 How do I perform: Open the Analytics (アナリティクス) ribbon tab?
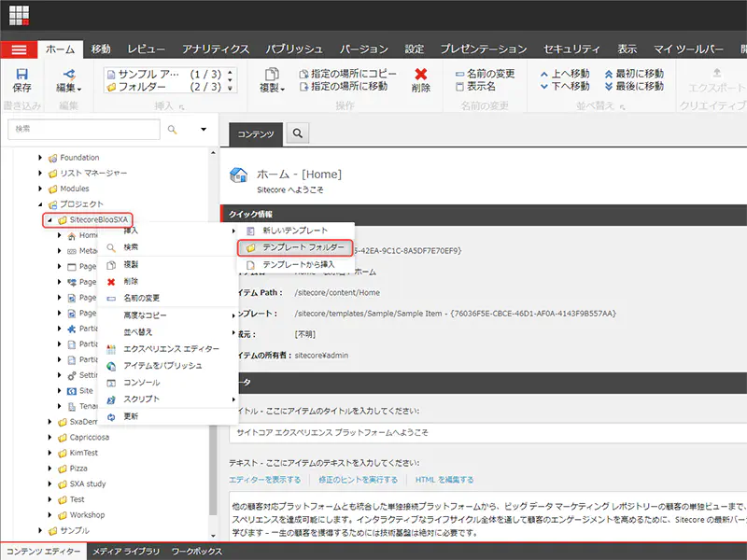click(x=216, y=49)
